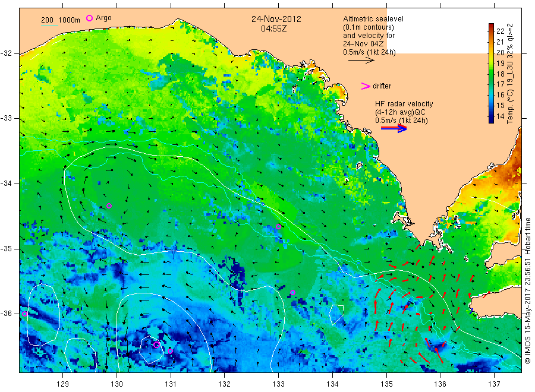Click the colorbar label '18'
535x392 pixels.
coord(500,74)
